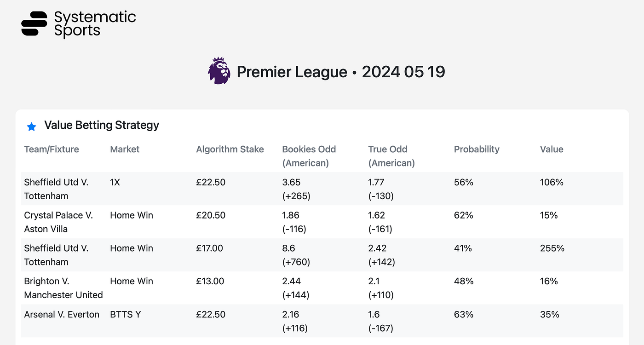Select the Brighton V. Manchester United fixture
The image size is (644, 345).
[63, 288]
